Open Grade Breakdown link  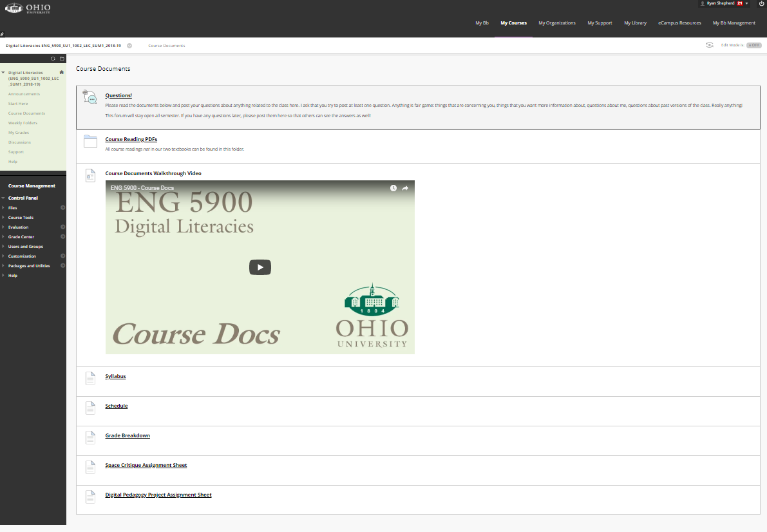[128, 435]
